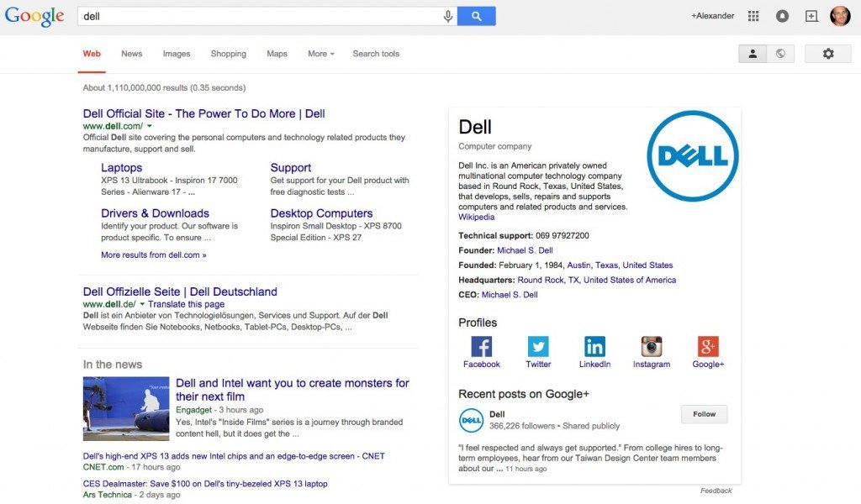Image resolution: width=861 pixels, height=504 pixels.
Task: Open the Dell Official Site result
Action: pos(203,113)
